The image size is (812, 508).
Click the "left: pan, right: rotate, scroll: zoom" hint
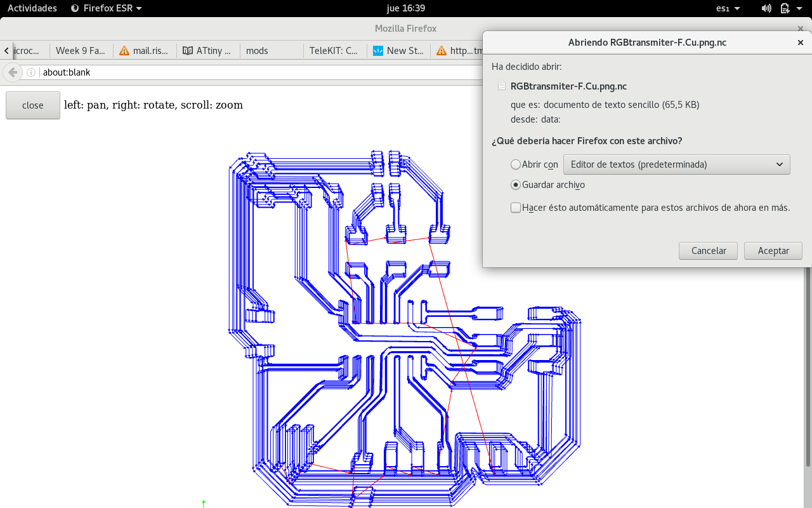click(x=154, y=105)
